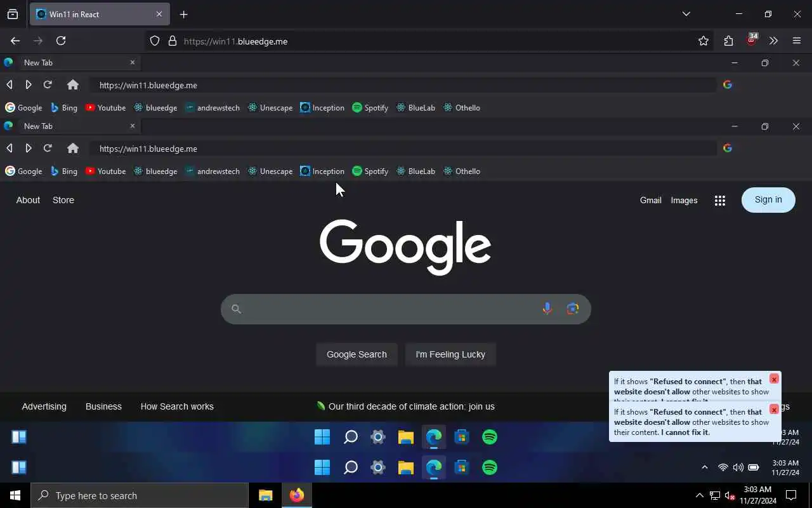Open the Firefox hamburger application menu
This screenshot has height=508, width=812.
point(797,41)
